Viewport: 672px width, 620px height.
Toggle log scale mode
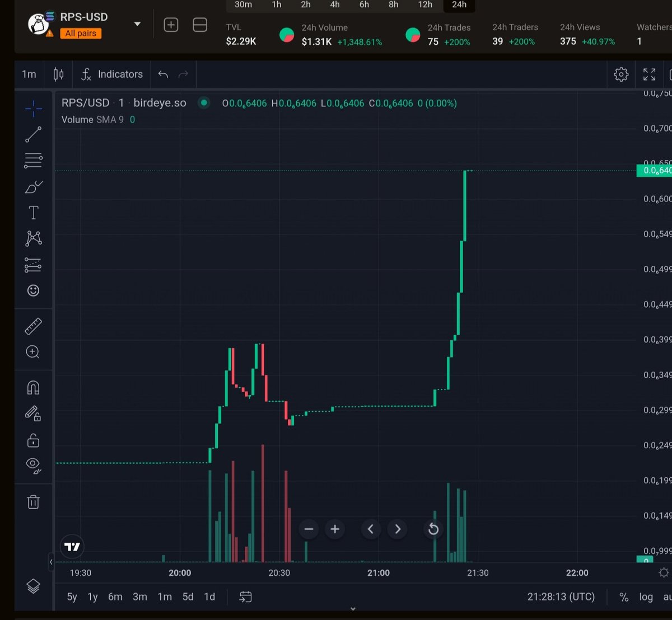point(646,597)
